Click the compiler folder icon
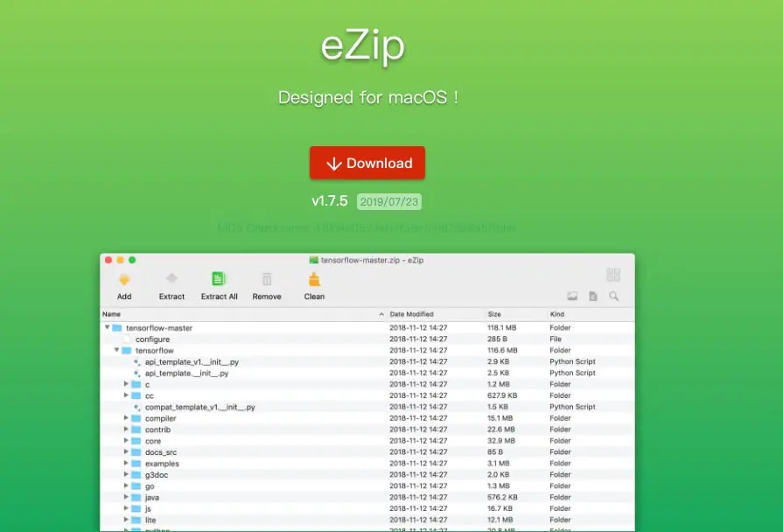Viewport: 783px width, 532px height. (136, 418)
